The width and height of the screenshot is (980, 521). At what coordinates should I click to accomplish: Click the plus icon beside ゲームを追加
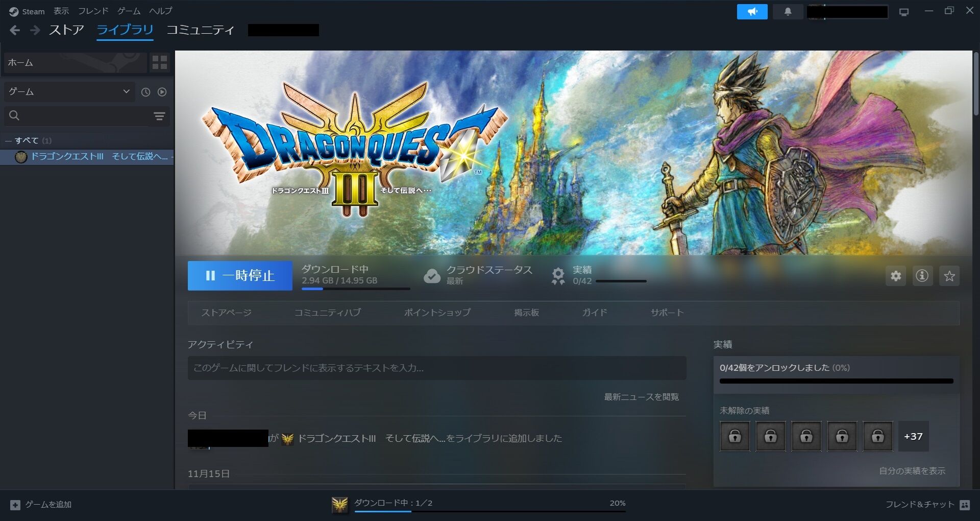pos(15,505)
